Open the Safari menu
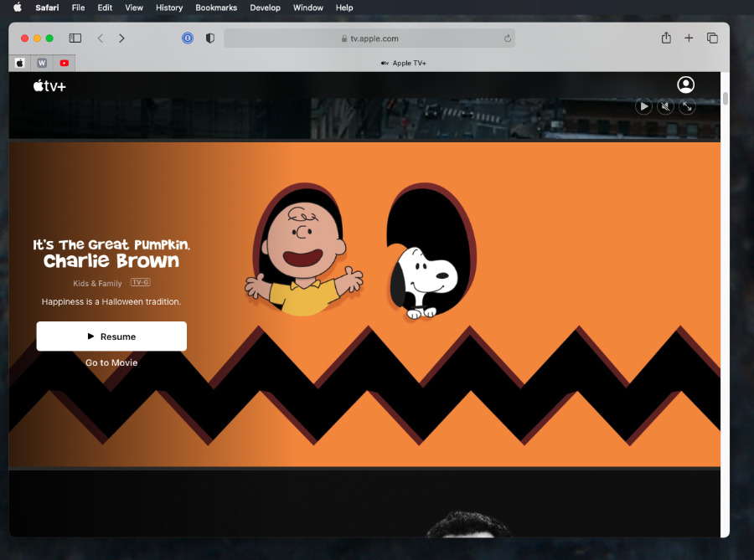Viewport: 754px width, 560px height. (47, 8)
